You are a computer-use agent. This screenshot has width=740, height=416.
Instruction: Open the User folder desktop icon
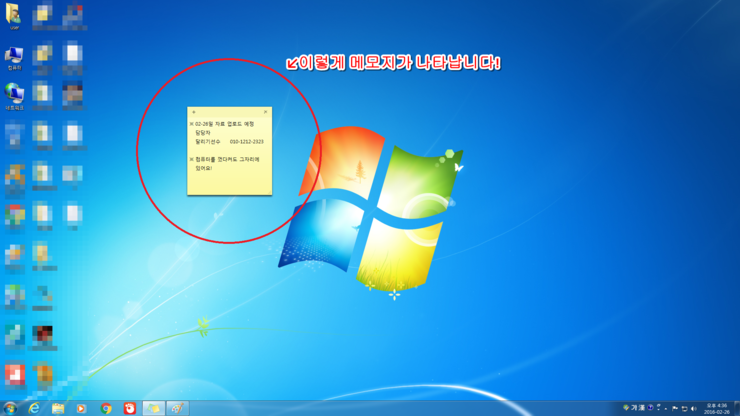click(14, 16)
